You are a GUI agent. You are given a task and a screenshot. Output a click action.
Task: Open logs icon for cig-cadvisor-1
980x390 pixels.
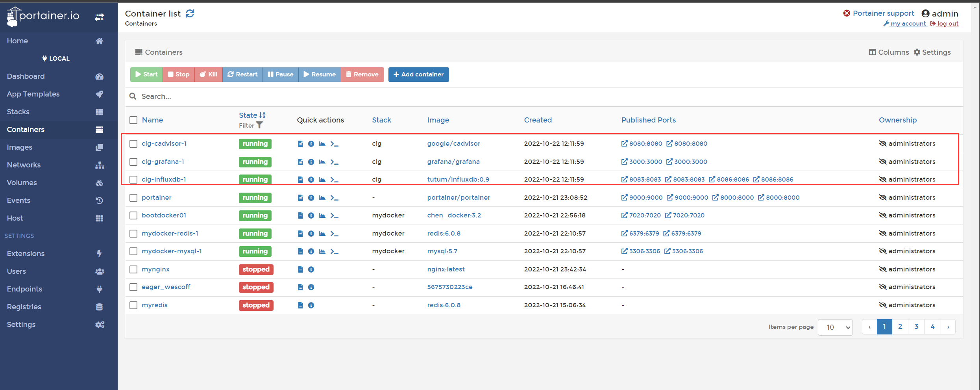(x=300, y=144)
